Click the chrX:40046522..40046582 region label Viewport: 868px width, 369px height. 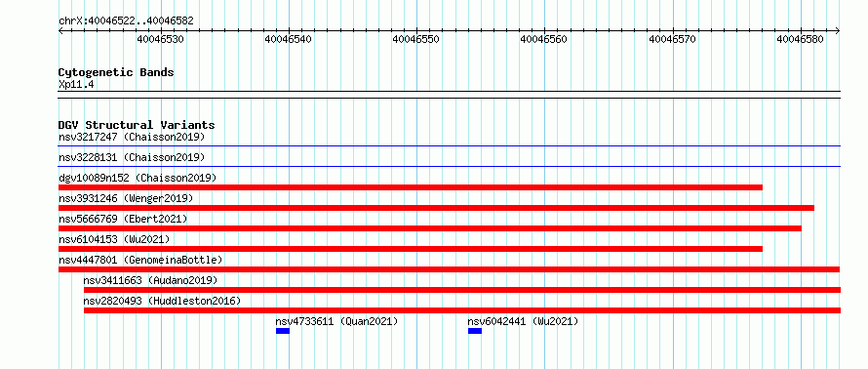point(126,21)
